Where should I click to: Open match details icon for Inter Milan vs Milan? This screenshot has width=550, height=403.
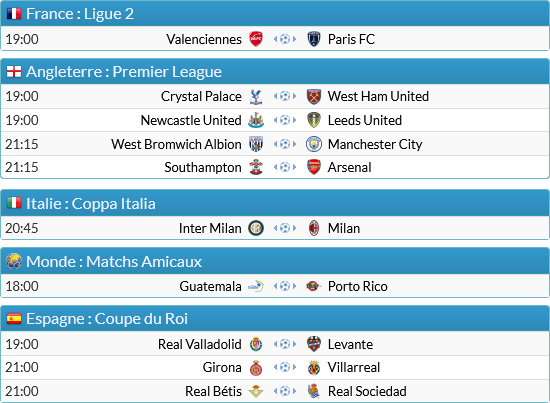point(285,228)
